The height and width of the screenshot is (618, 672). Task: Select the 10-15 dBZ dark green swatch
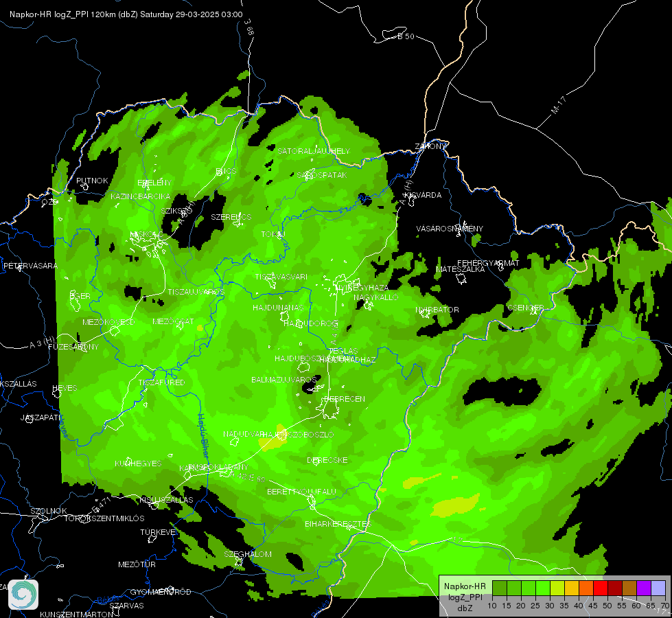coord(499,588)
